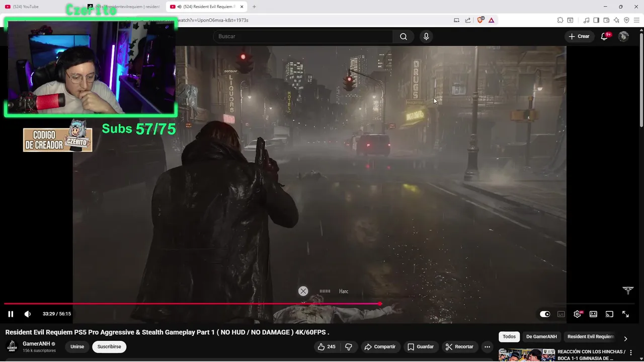Image resolution: width=644 pixels, height=362 pixels.
Task: Open the Boca 1-1 Gimnasia recommended video thumbnail
Action: tap(527, 355)
